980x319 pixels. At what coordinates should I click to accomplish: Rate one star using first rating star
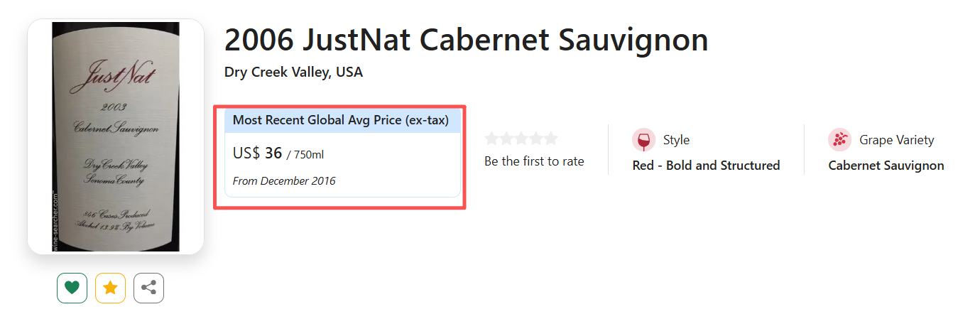tap(492, 139)
